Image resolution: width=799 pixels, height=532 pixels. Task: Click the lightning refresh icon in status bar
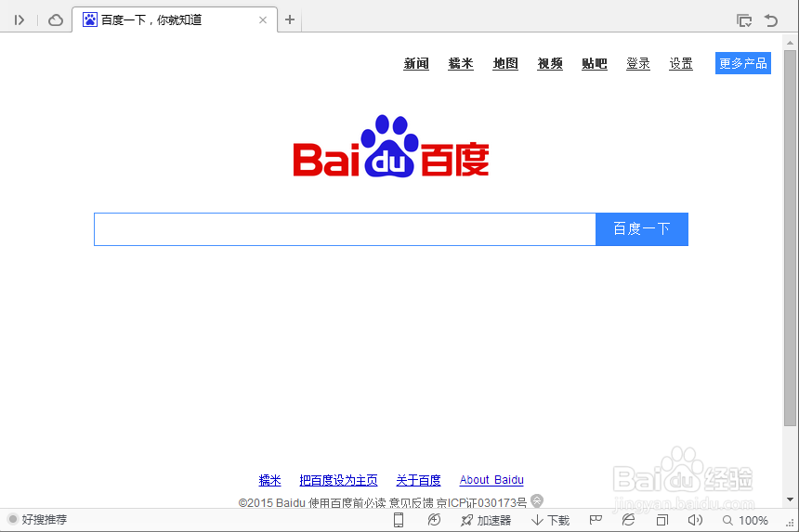tap(434, 520)
